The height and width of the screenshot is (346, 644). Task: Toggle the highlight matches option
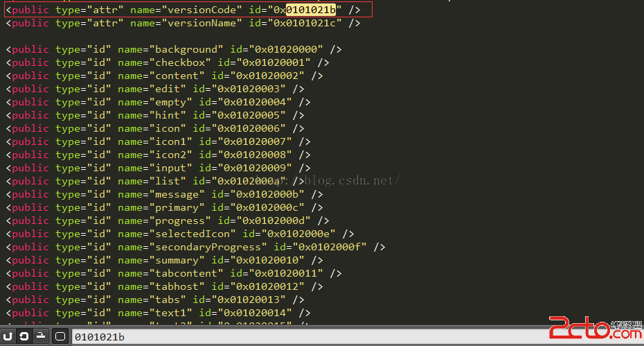point(60,336)
